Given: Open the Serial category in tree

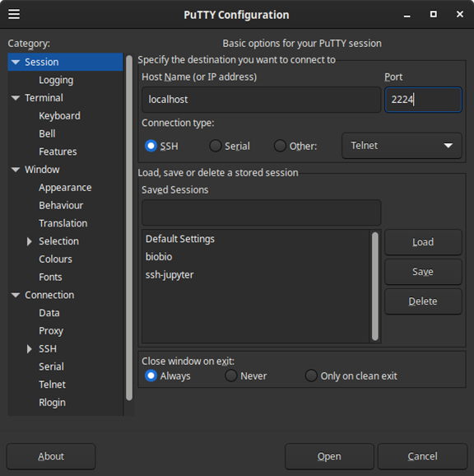Looking at the screenshot, I should 51,366.
